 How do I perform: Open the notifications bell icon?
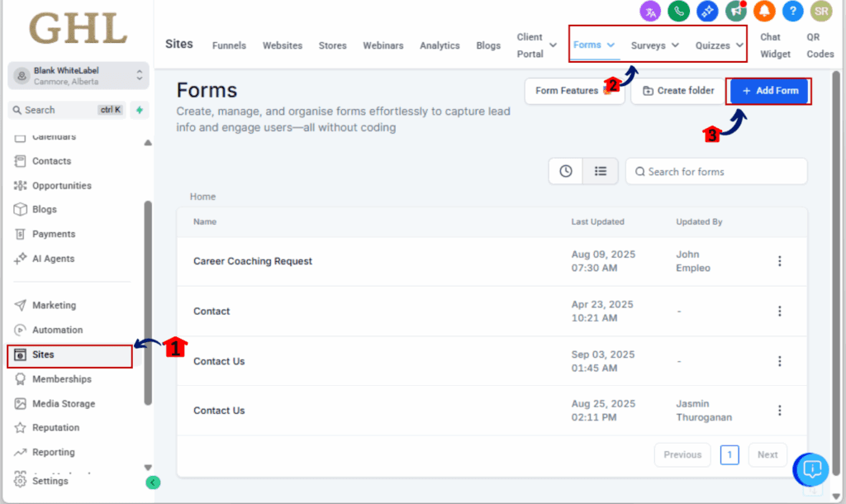click(764, 11)
